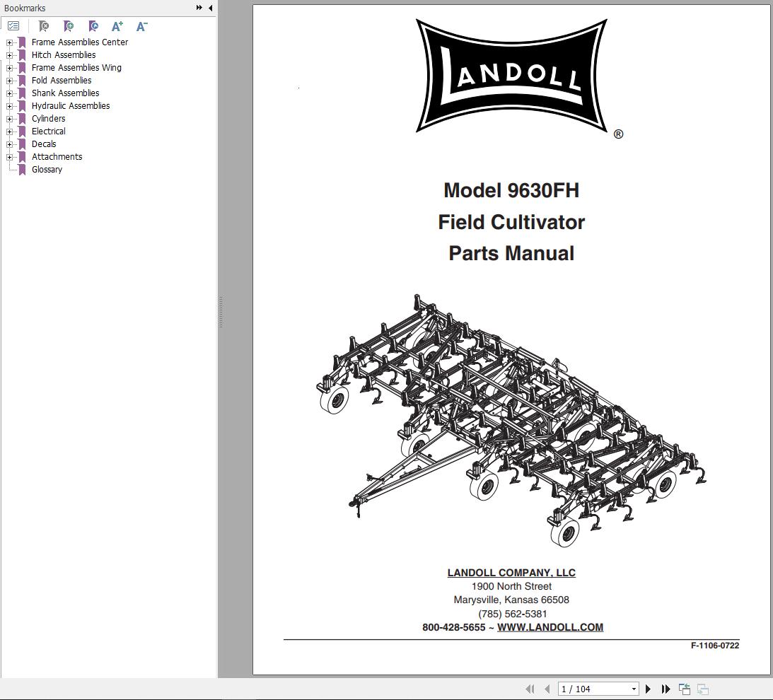
Task: Open the page number dropdown
Action: tap(634, 688)
